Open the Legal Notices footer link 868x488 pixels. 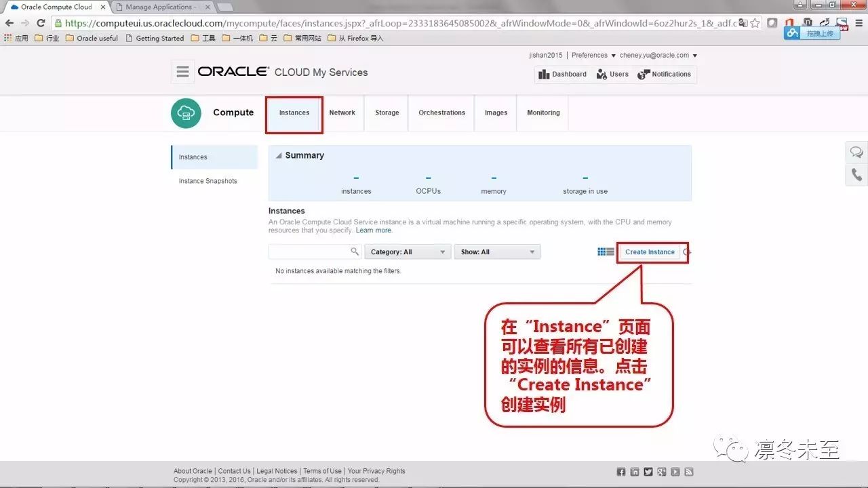pos(277,471)
